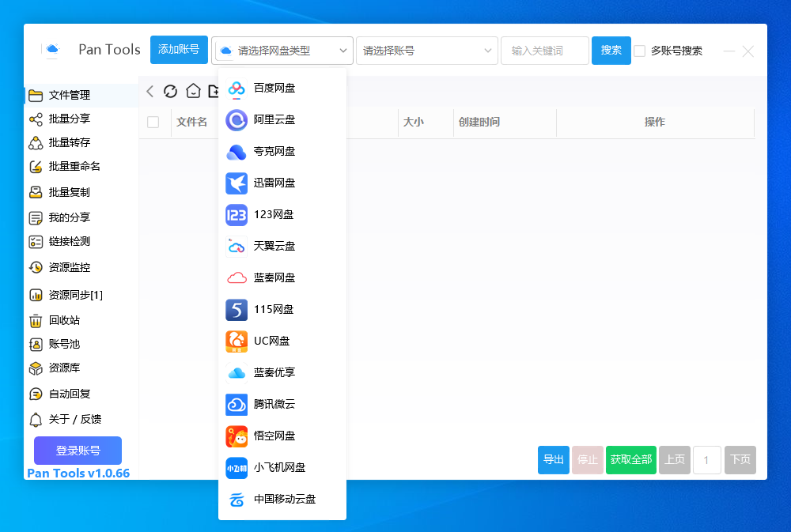The width and height of the screenshot is (791, 532).
Task: Open 资源监控 from the sidebar icon
Action: (36, 267)
